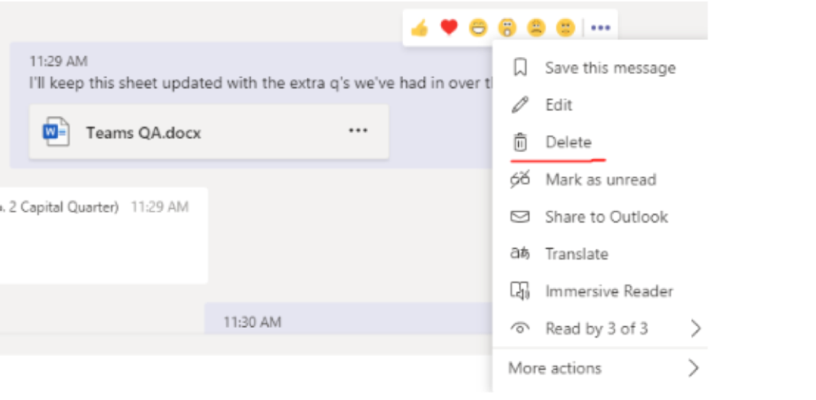Screen dimensions: 816x400
Task: React with surprised face emoji
Action: click(x=507, y=28)
